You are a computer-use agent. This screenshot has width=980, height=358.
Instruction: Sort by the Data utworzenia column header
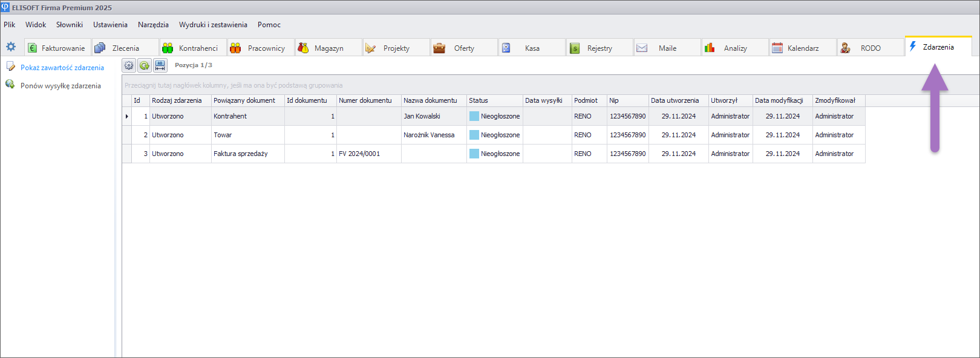coord(675,100)
